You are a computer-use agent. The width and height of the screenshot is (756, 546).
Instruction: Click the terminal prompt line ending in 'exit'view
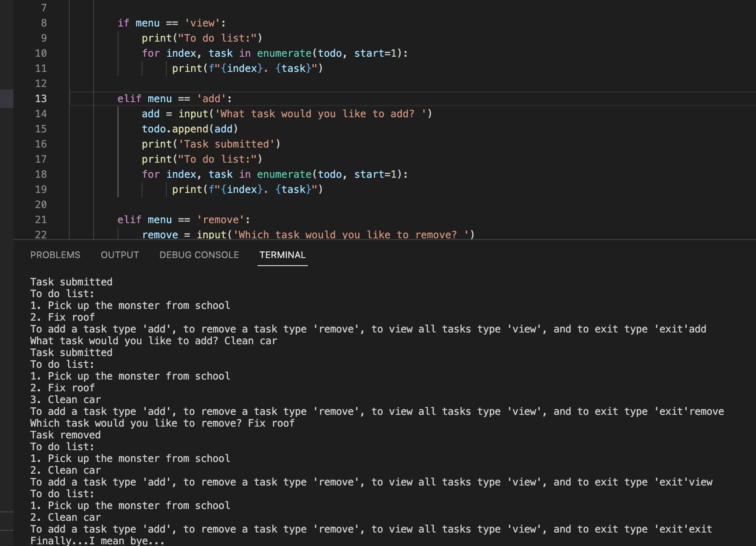(x=371, y=482)
